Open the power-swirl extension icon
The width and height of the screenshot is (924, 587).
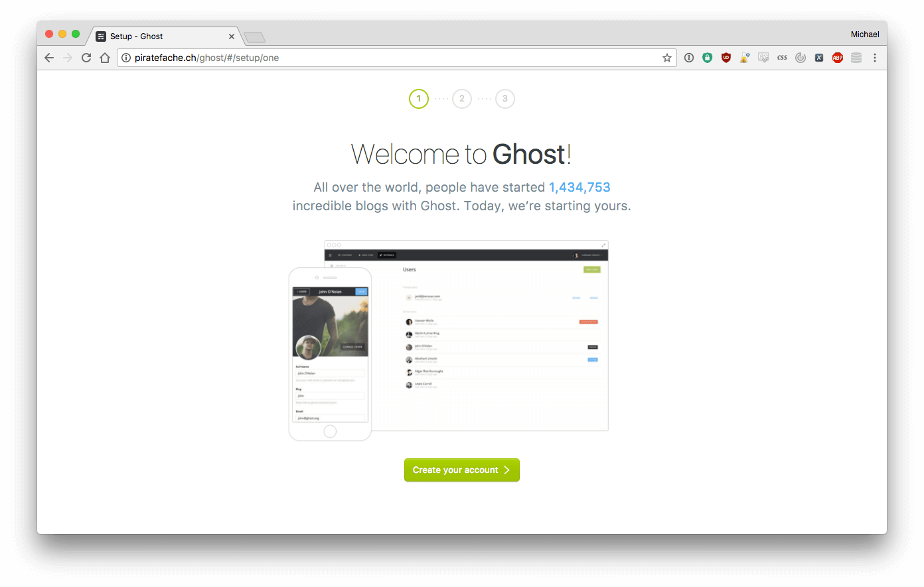click(x=801, y=58)
